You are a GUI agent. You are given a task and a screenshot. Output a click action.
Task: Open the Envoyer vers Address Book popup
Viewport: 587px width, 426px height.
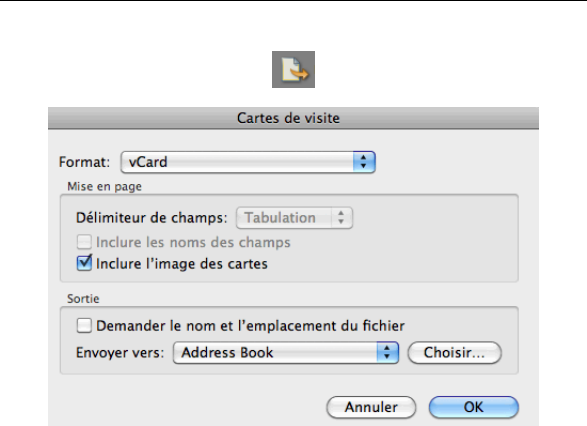click(286, 353)
